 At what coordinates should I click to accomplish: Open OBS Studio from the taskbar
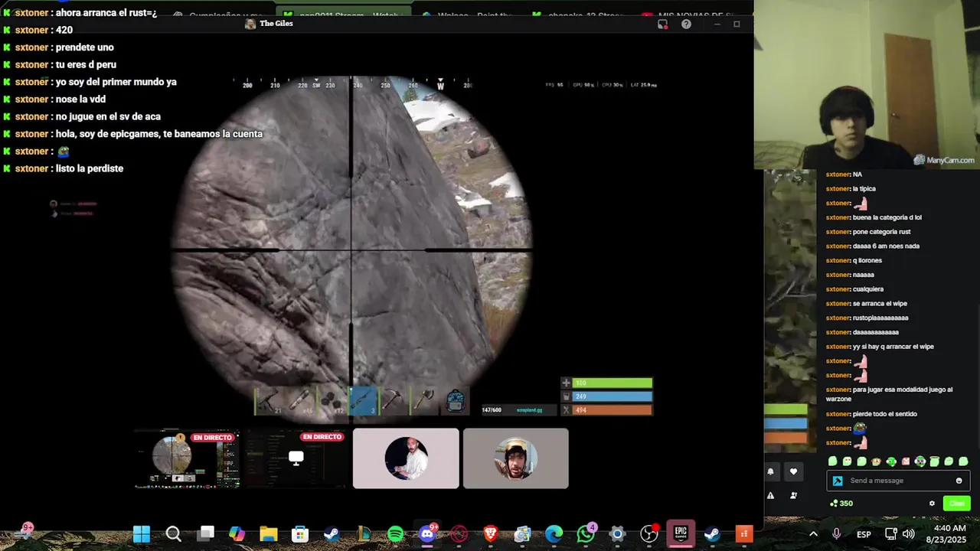click(649, 533)
